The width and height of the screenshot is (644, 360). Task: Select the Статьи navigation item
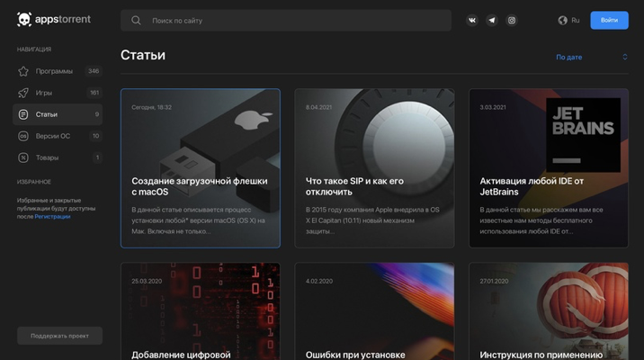click(58, 114)
